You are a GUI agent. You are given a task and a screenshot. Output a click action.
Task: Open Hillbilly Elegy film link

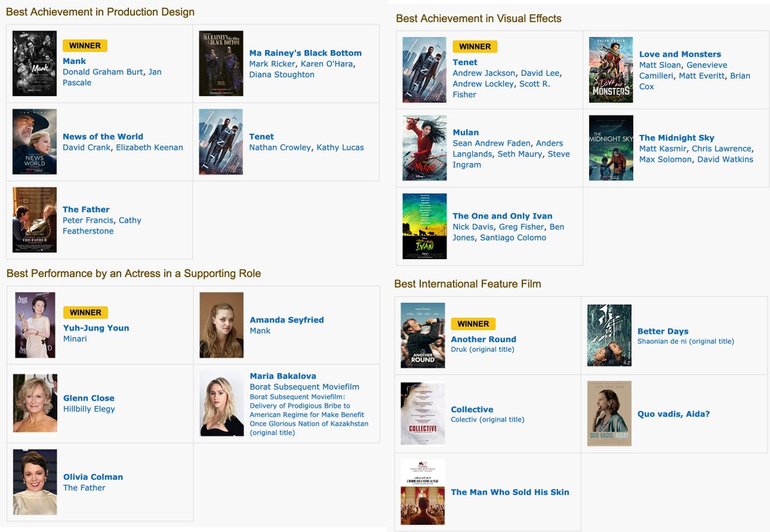coord(89,409)
